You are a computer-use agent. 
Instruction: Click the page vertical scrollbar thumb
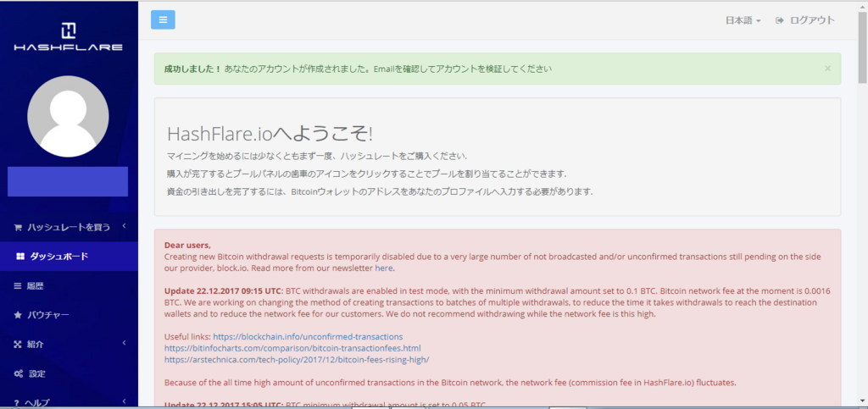coord(862,48)
